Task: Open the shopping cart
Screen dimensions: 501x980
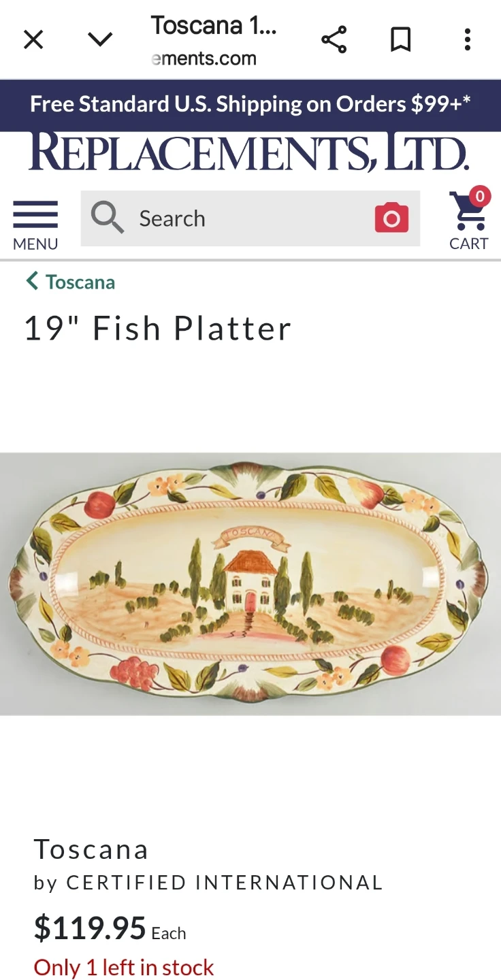Action: [x=468, y=220]
